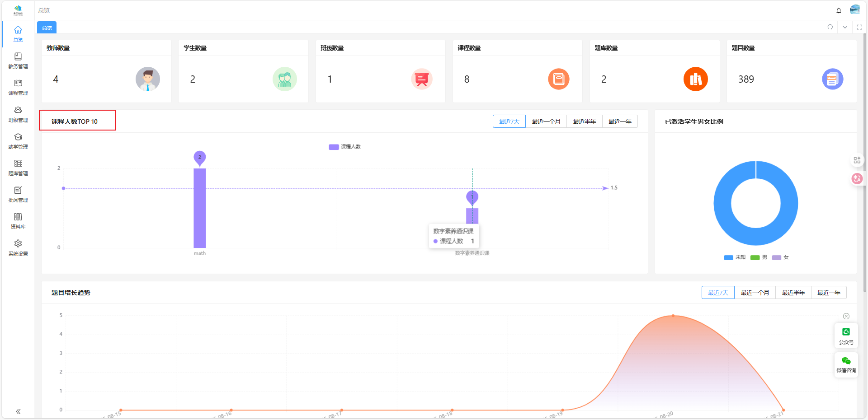Open 批阅管理 sidebar item
The image size is (868, 420).
point(18,194)
